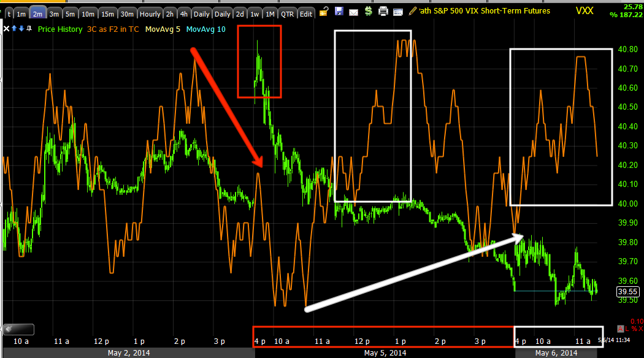This screenshot has height=358, width=644.
Task: Click the '3 p' time label under May 5
Action: pyautogui.click(x=480, y=341)
